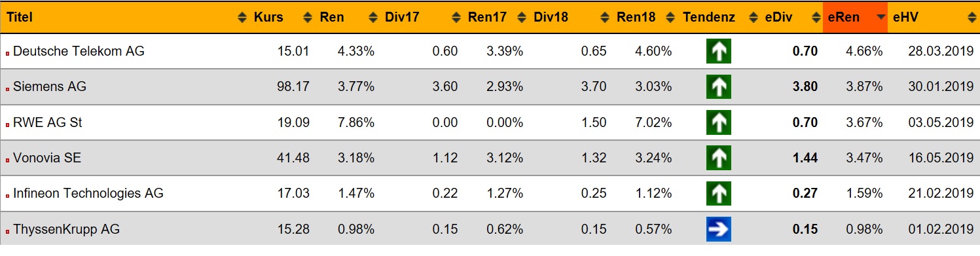Click green trend arrow in Siemens row
Screen dimensions: 980x256
tap(718, 87)
